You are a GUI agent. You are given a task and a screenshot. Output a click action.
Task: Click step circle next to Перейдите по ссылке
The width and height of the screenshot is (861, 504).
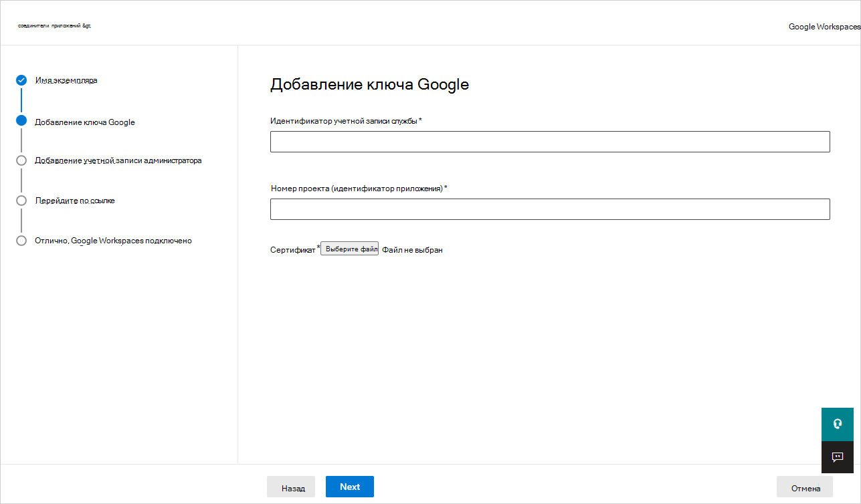(21, 201)
